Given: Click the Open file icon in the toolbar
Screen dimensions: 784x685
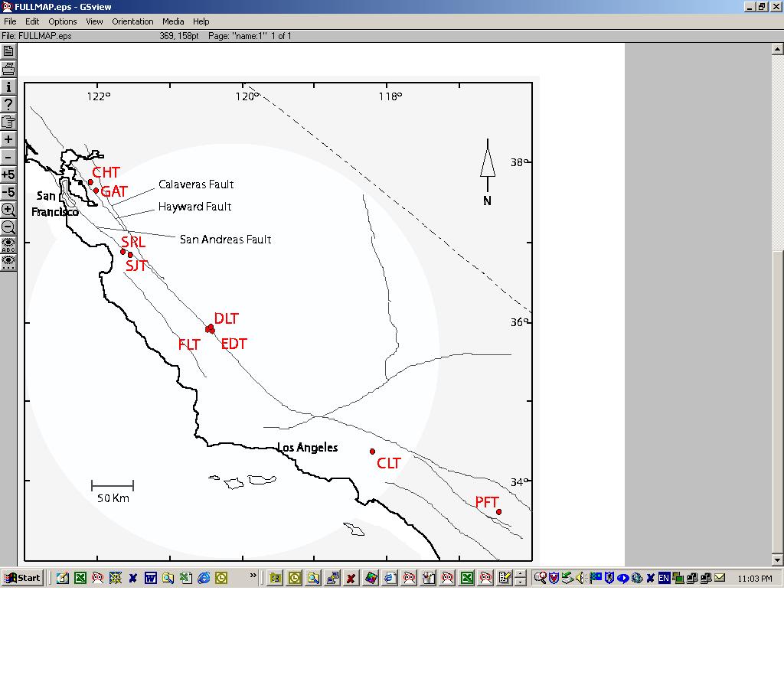Looking at the screenshot, I should click(x=8, y=51).
